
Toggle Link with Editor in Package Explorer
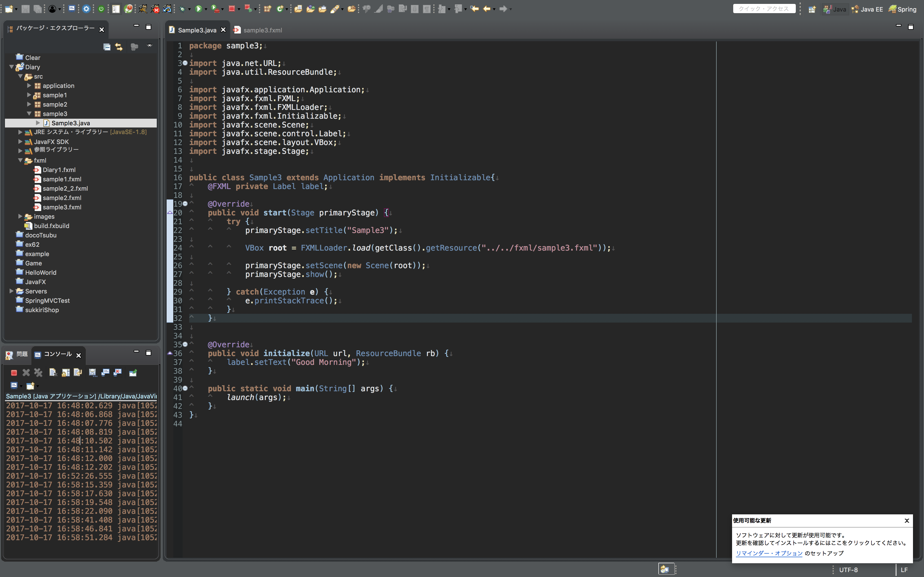tap(119, 46)
